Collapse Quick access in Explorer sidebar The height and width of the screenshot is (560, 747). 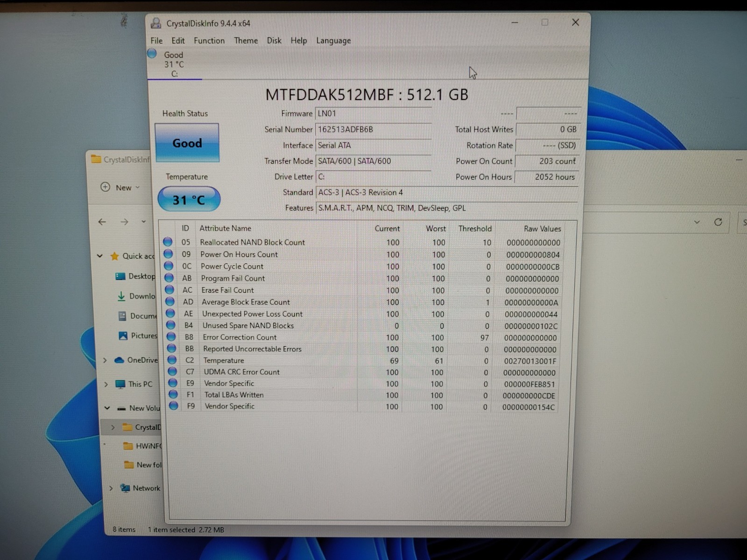(x=99, y=256)
